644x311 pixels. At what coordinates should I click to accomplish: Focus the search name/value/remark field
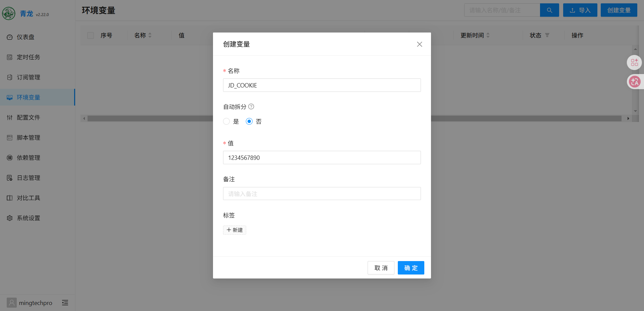[502, 10]
